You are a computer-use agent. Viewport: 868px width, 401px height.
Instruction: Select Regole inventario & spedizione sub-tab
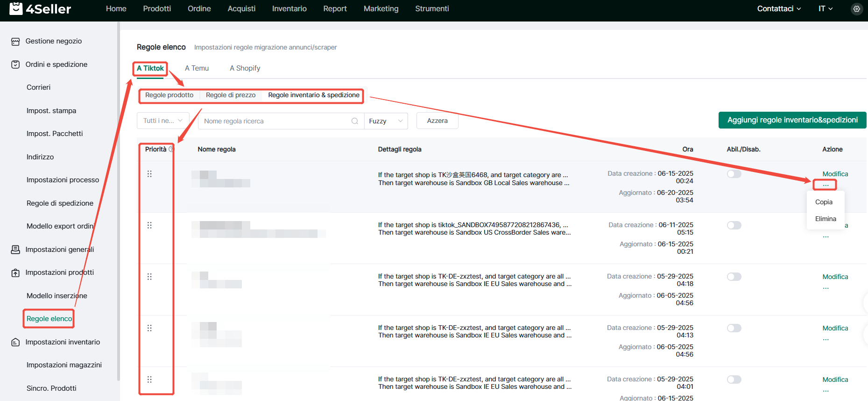[314, 95]
